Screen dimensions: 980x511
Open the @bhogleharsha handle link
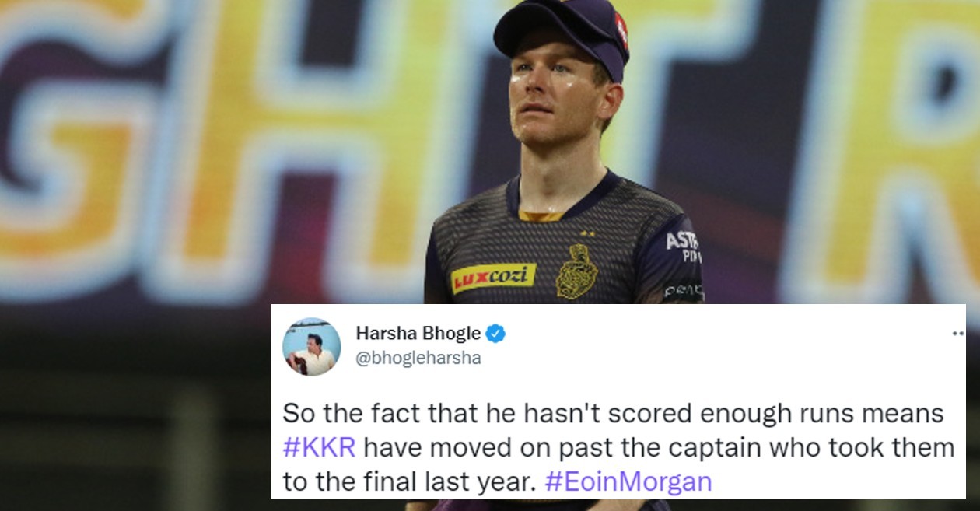click(x=418, y=359)
